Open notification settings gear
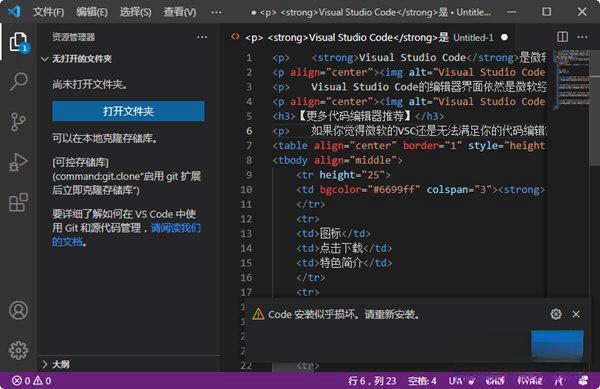 pos(556,314)
